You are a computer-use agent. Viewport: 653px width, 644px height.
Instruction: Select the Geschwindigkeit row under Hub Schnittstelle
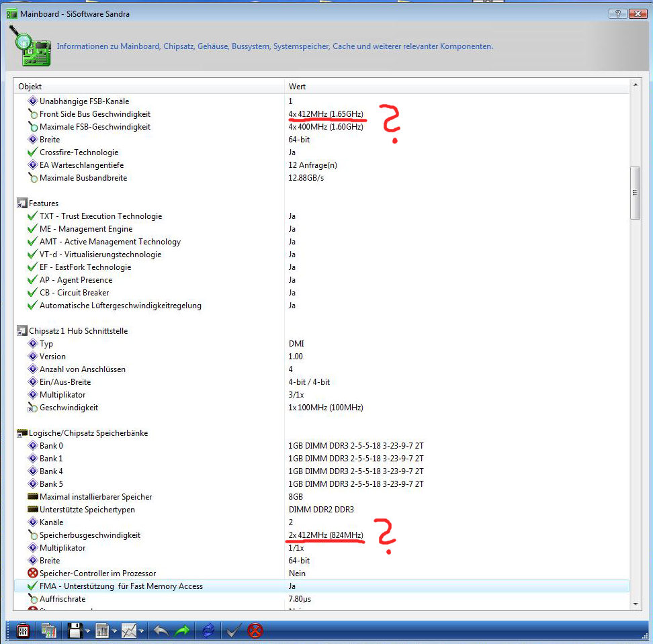point(322,408)
